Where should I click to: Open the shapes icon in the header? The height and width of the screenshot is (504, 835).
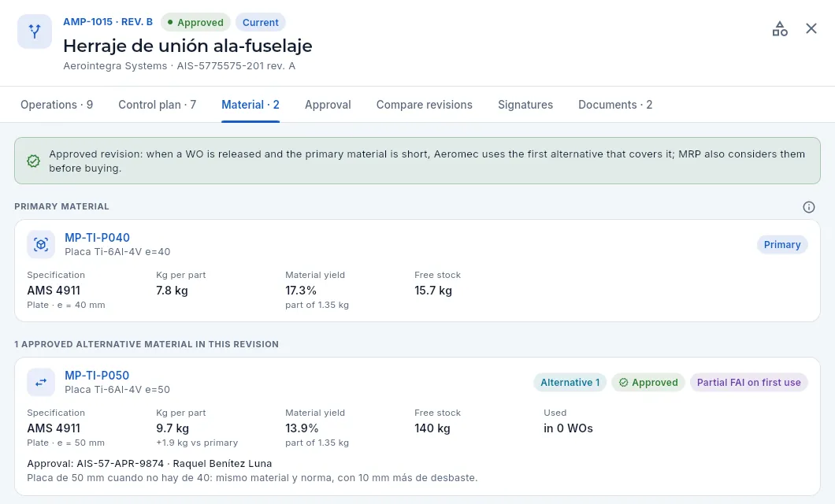(x=780, y=28)
